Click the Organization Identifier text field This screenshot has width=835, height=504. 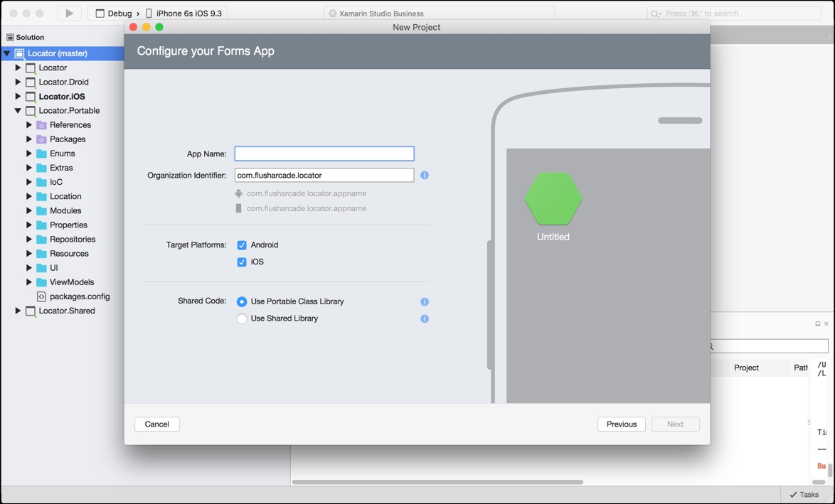click(x=324, y=175)
